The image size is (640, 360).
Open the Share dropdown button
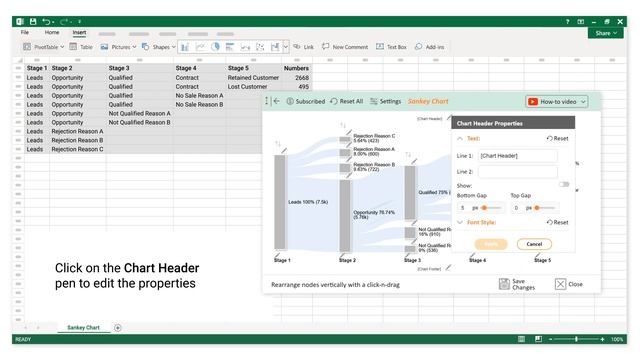(606, 33)
